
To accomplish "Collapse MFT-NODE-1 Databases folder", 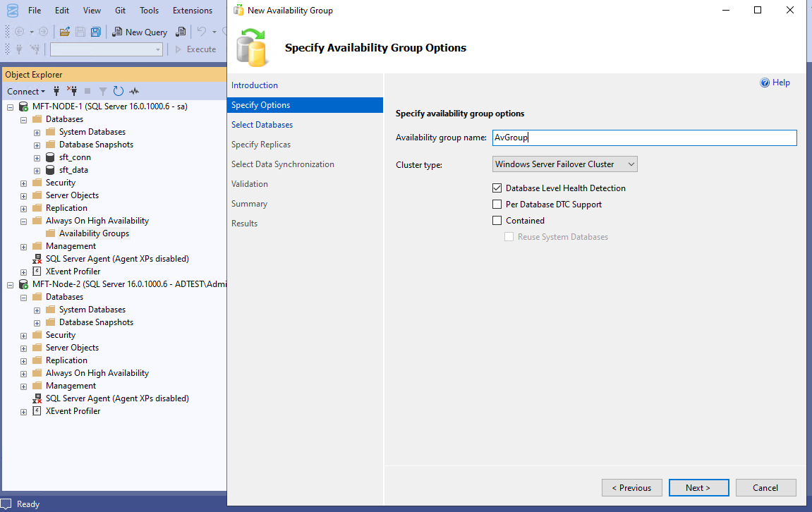I will [x=23, y=120].
